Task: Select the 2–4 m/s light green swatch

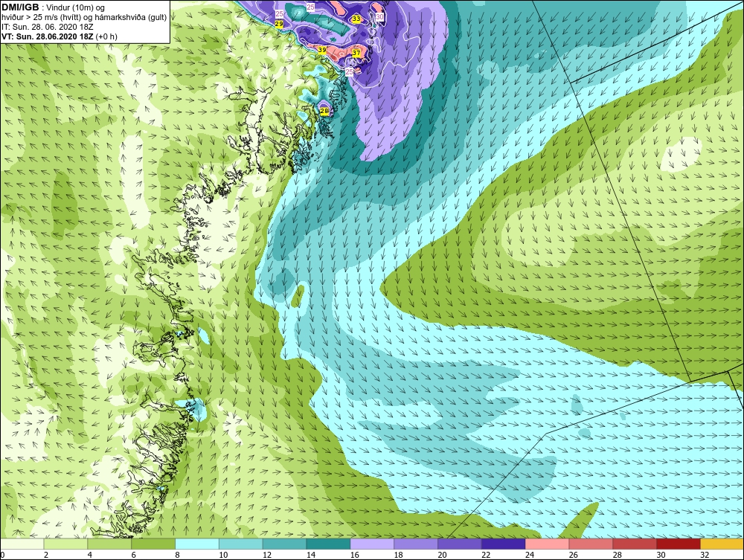Action: point(66,544)
